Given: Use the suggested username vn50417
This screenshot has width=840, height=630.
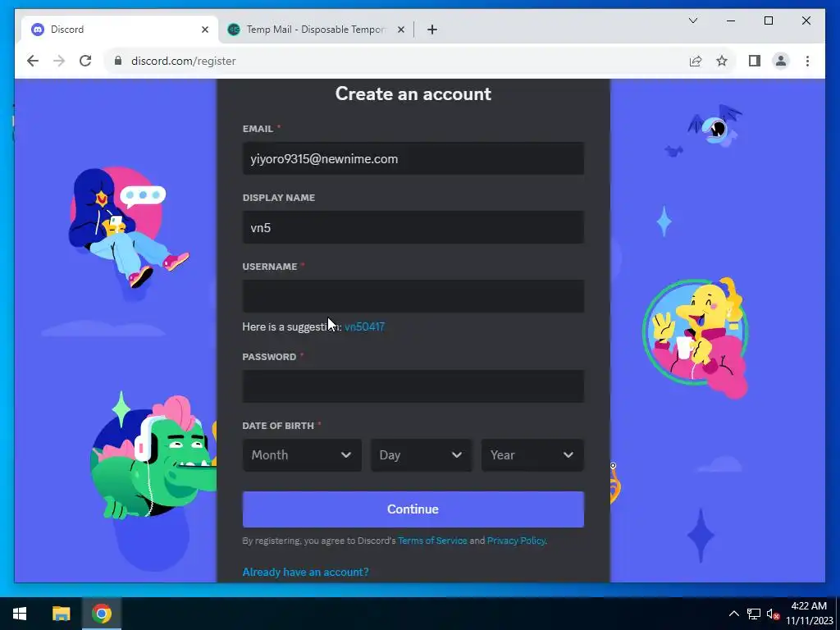Looking at the screenshot, I should click(x=364, y=326).
